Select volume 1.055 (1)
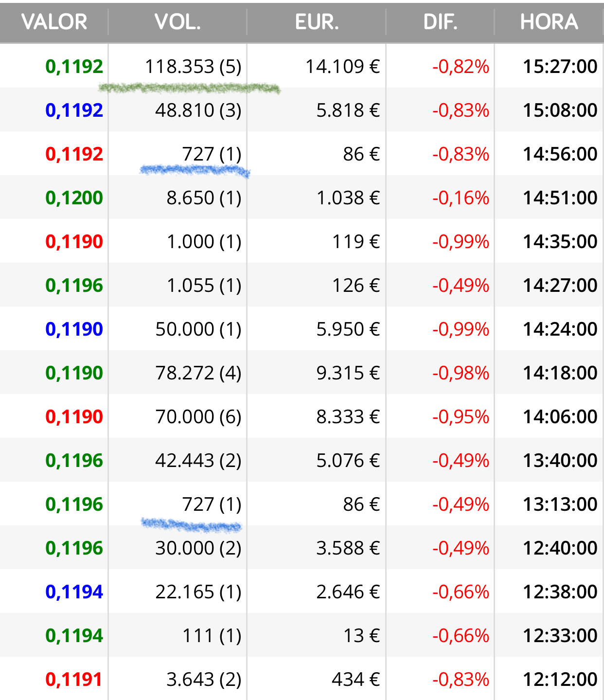 (204, 286)
